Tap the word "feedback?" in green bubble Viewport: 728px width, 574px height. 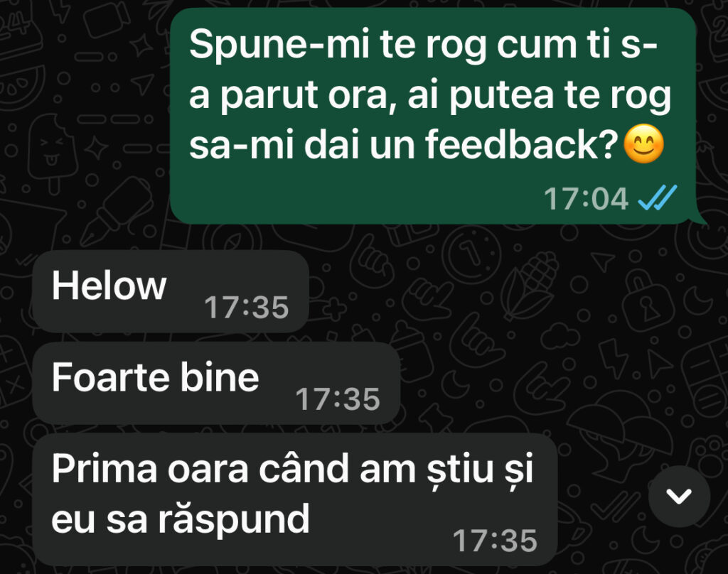point(521,144)
